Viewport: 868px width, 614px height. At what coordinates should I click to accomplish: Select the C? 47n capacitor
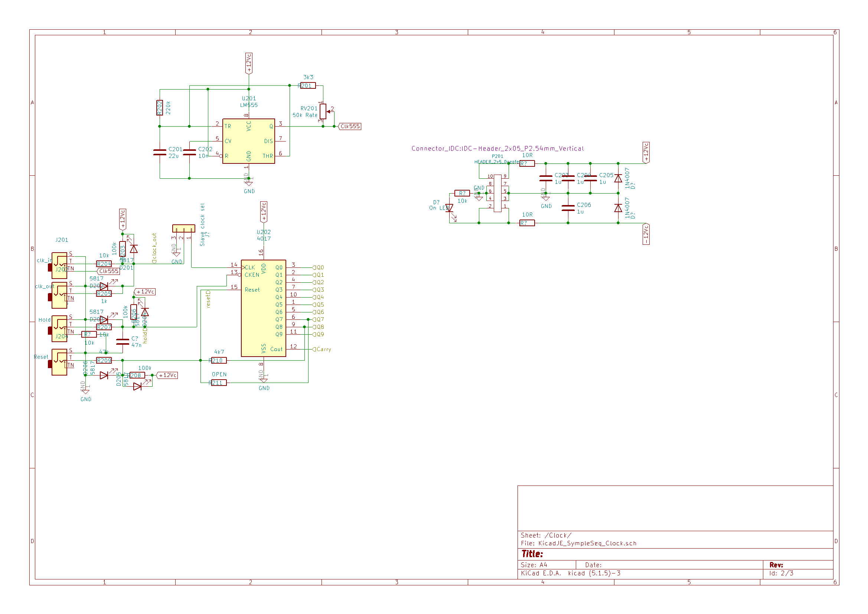pos(123,342)
